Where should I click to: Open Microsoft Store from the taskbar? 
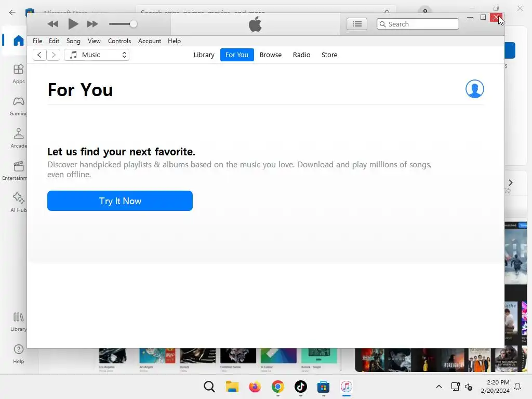click(323, 387)
